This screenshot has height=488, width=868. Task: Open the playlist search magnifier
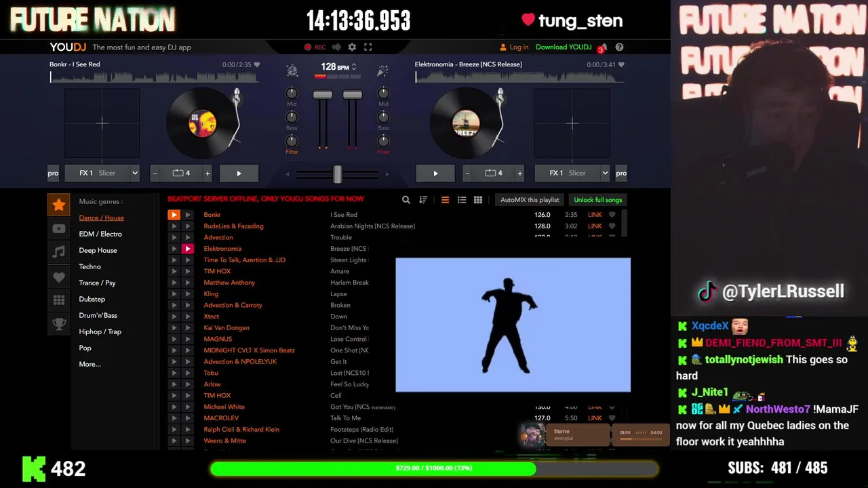(x=406, y=200)
